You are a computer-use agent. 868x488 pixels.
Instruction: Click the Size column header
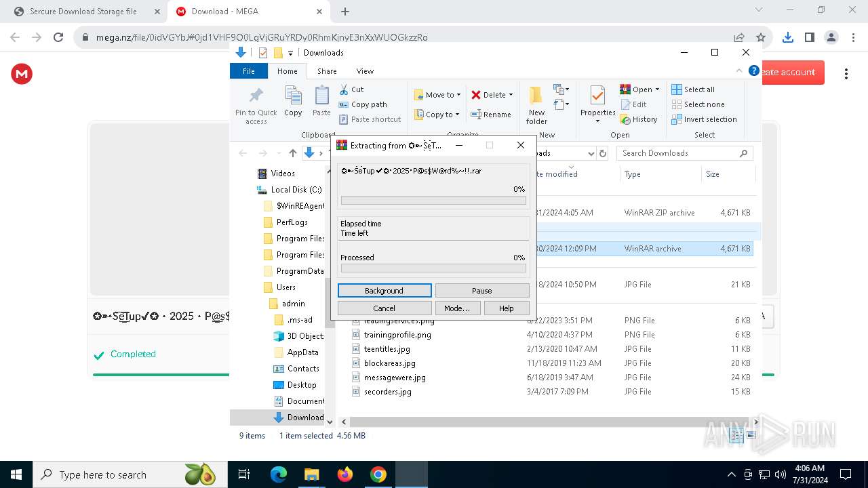[x=728, y=174]
